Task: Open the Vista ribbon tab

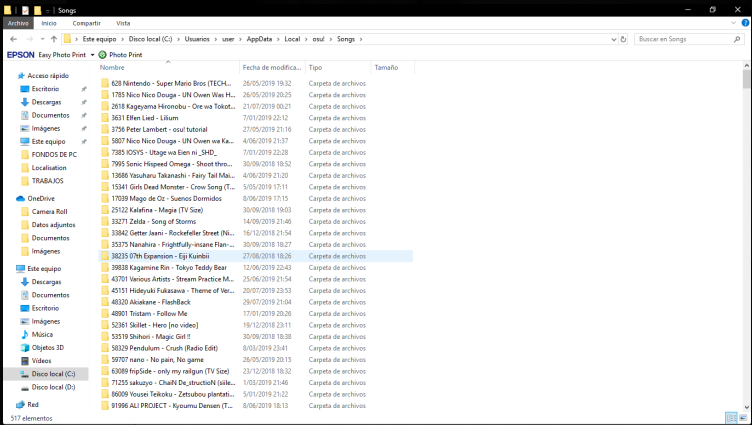Action: pos(123,23)
